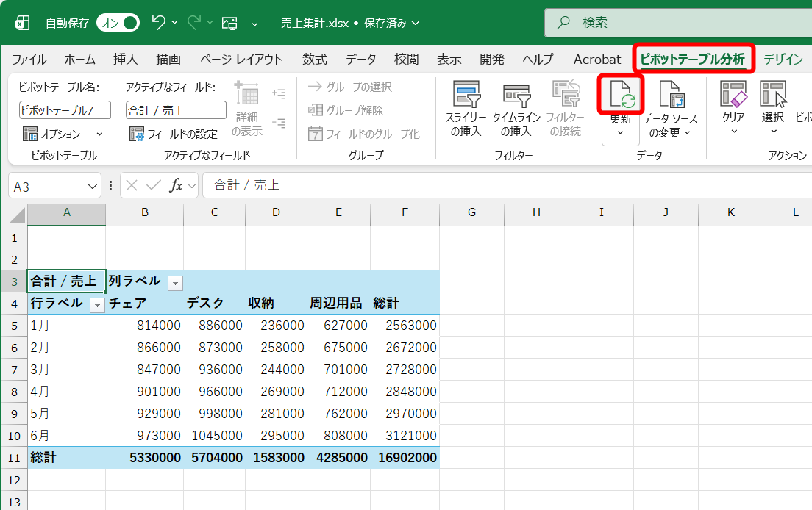Viewport: 812px width, 510px height.
Task: Switch to the 挿入 tab
Action: (125, 60)
